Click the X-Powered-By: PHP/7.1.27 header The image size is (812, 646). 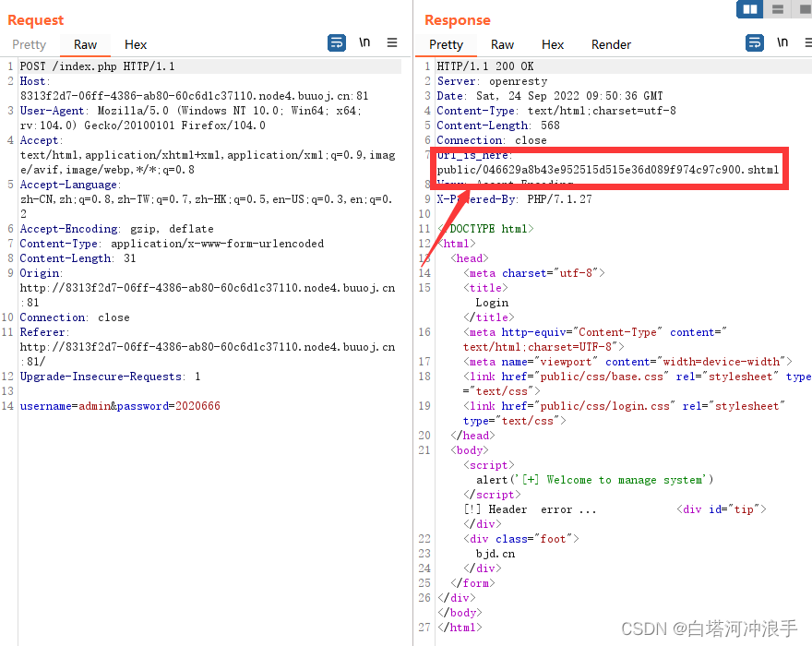click(514, 199)
